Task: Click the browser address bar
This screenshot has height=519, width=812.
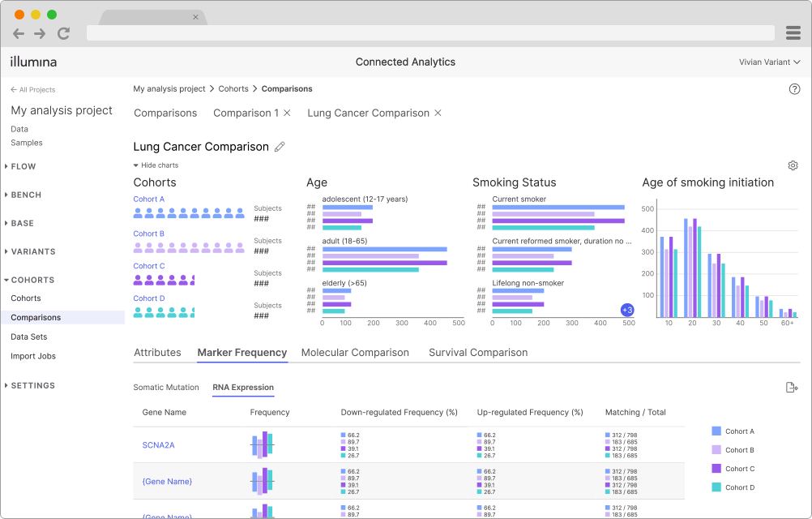Action: click(x=430, y=32)
